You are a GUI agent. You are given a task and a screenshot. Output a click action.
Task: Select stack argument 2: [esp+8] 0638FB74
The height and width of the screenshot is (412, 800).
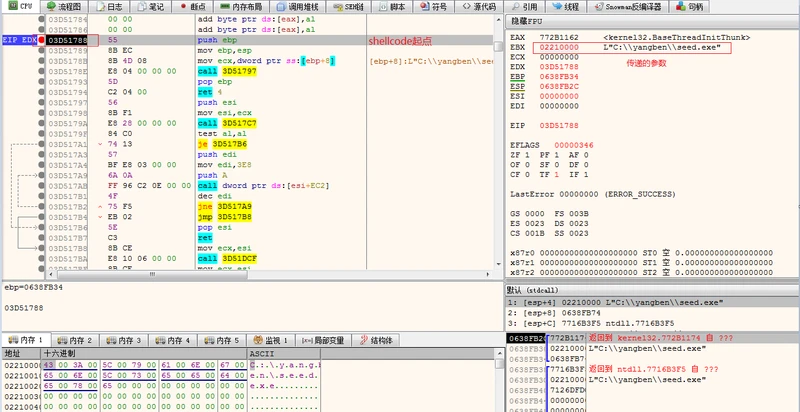pyautogui.click(x=652, y=313)
